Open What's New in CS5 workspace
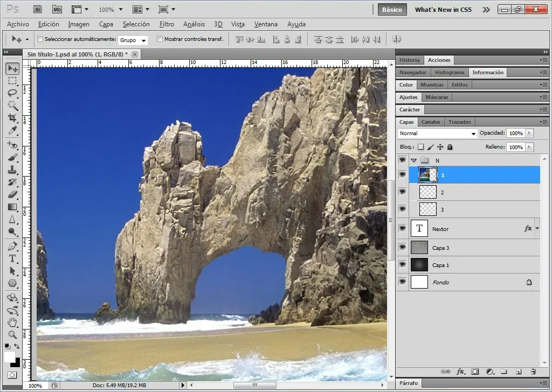The image size is (552, 392). [443, 10]
